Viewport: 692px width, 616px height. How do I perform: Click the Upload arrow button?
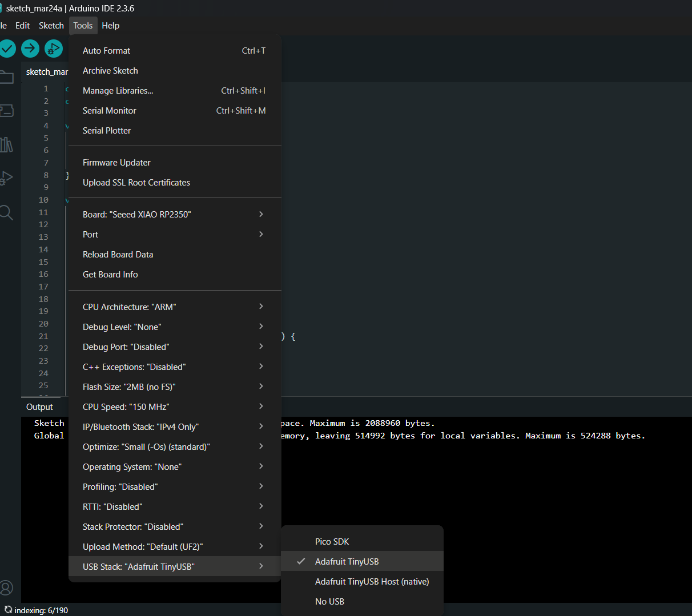(x=30, y=49)
